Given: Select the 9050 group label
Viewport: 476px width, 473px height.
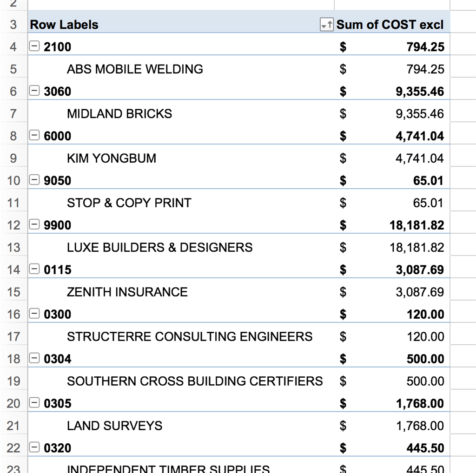Looking at the screenshot, I should [x=57, y=181].
